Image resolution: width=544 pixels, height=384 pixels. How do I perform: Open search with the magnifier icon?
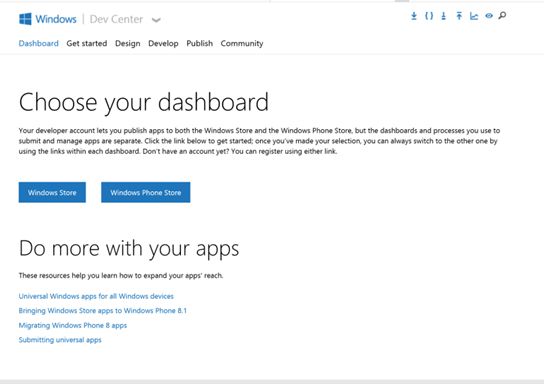502,16
